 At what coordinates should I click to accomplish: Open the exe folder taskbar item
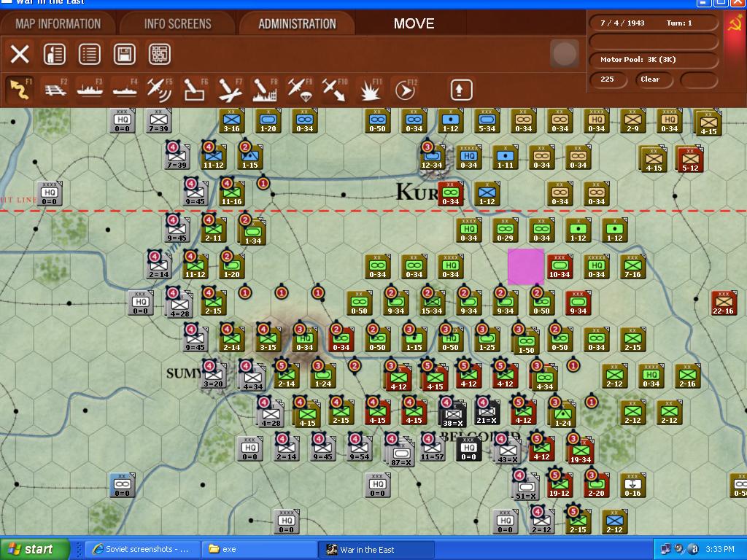pos(258,549)
